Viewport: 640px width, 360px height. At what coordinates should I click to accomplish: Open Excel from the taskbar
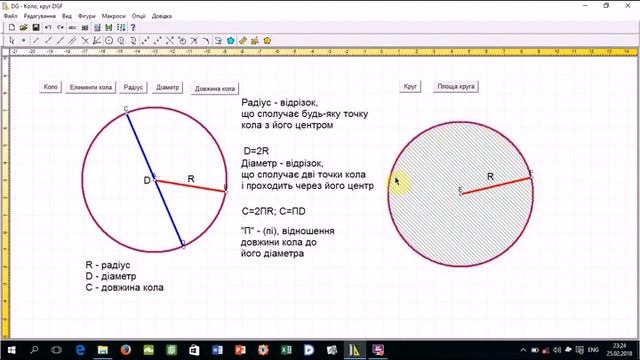[x=286, y=350]
